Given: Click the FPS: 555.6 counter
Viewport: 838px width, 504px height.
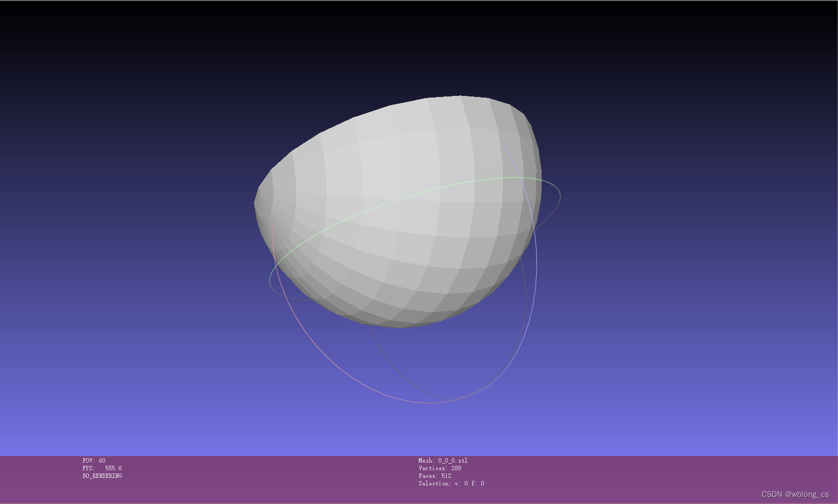Looking at the screenshot, I should pyautogui.click(x=102, y=467).
